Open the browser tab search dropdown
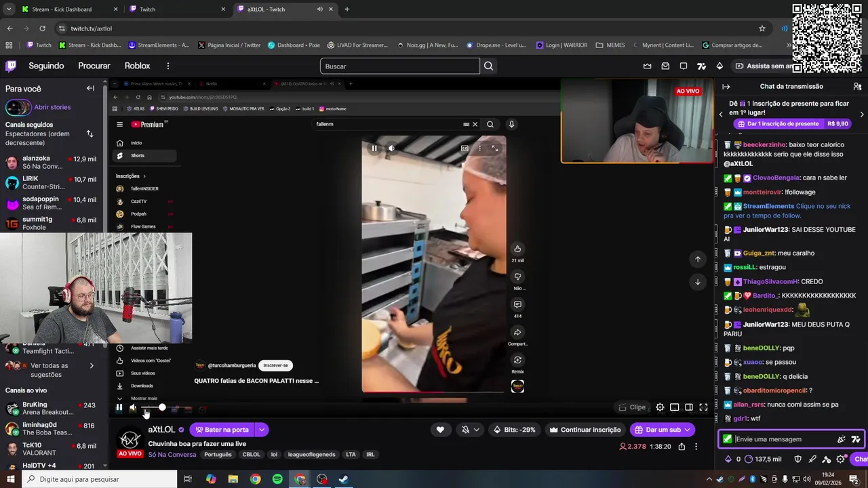The image size is (868, 488). tap(9, 9)
